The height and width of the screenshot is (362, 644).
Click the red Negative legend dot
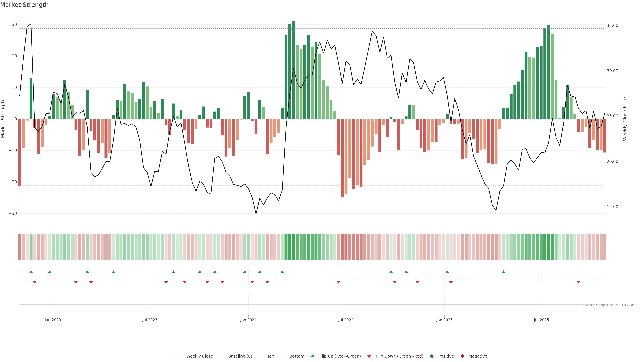462,356
